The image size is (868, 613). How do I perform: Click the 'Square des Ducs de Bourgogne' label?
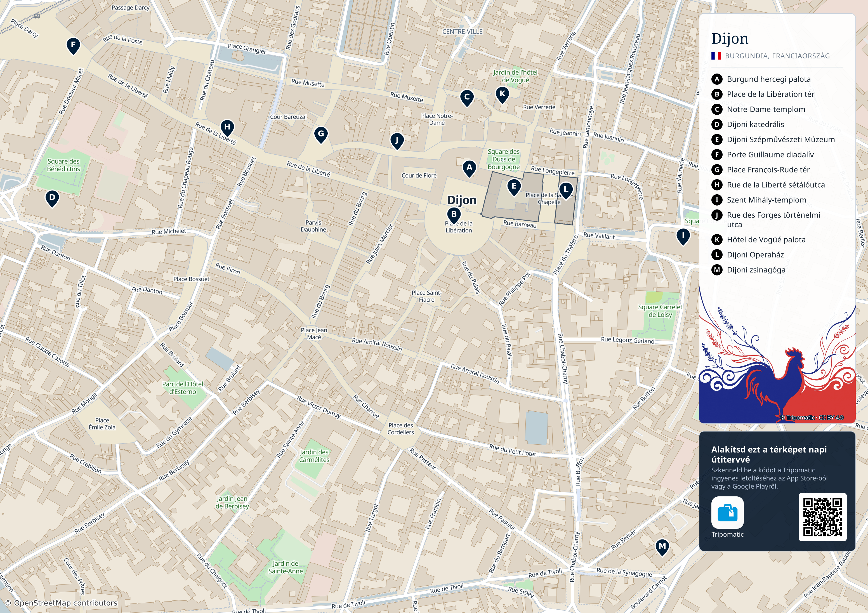coord(504,159)
